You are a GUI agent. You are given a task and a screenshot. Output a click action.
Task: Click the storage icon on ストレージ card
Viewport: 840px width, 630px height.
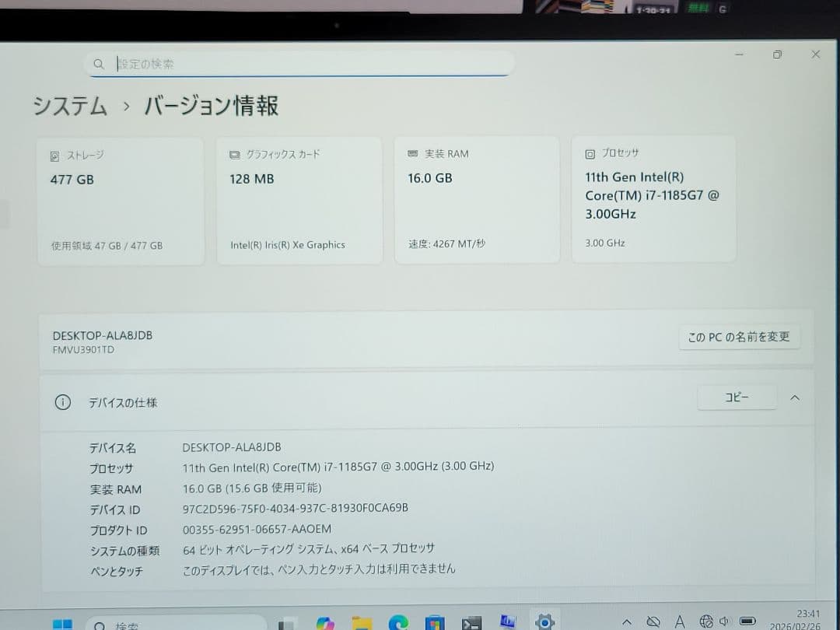click(54, 156)
